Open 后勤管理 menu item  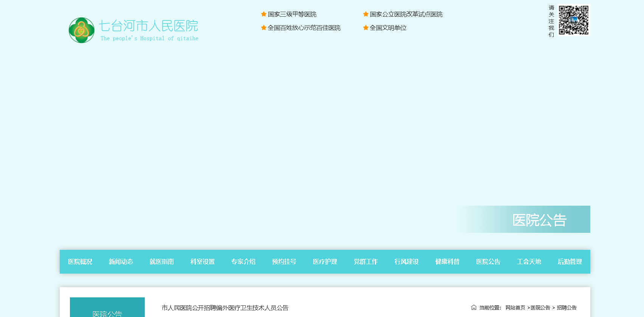coord(570,262)
